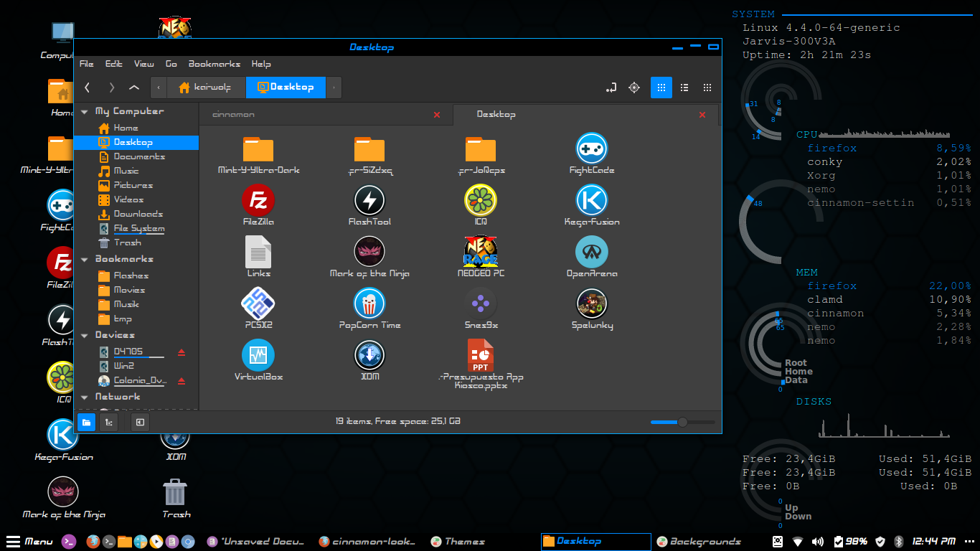Click the toggle location entry toolbar icon
Image resolution: width=980 pixels, height=551 pixels.
[611, 88]
